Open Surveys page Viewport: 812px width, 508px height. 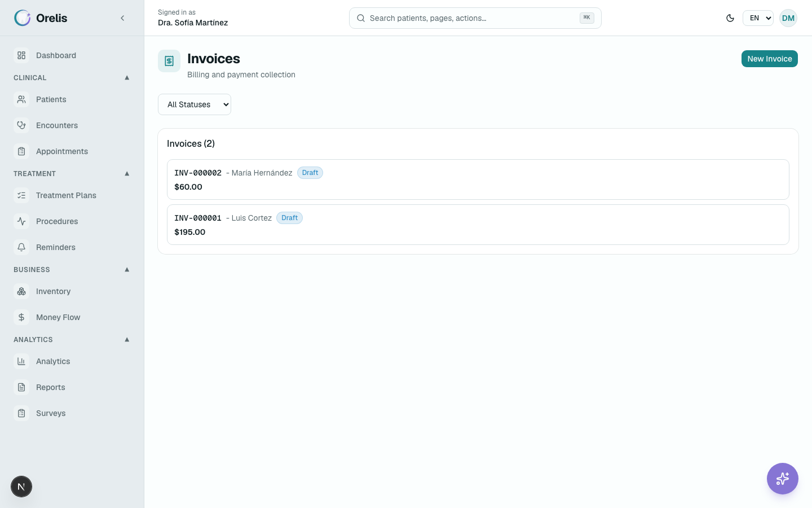(x=72, y=413)
